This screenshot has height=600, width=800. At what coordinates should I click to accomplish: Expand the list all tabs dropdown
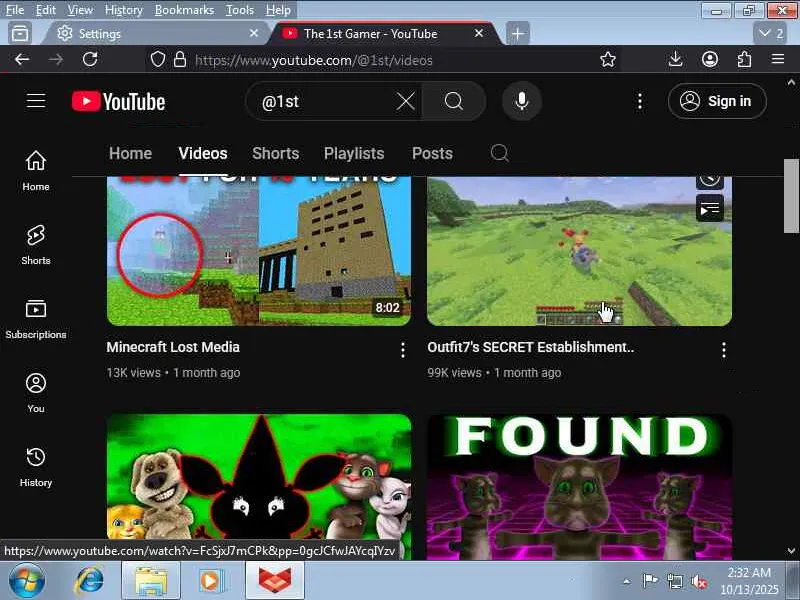coord(770,34)
